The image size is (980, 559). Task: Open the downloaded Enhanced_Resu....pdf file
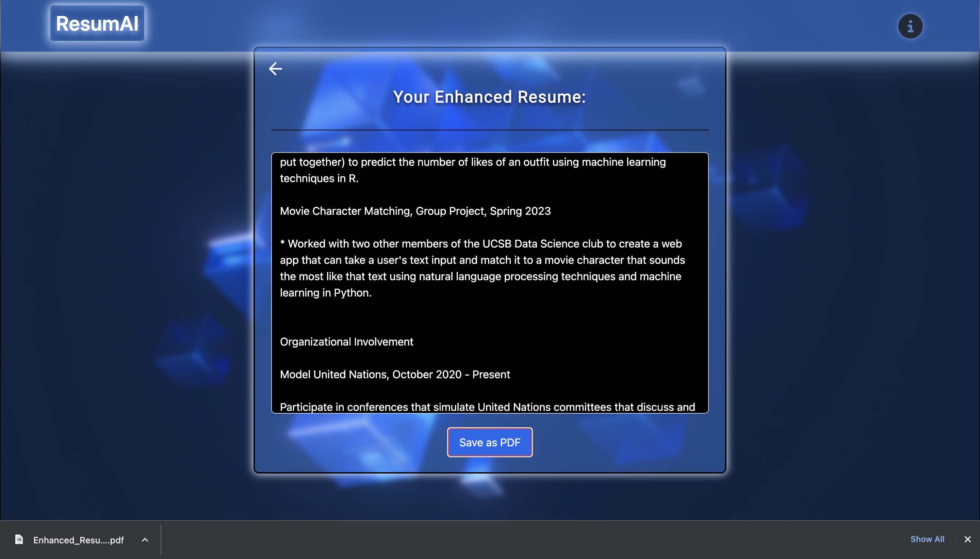tap(78, 540)
